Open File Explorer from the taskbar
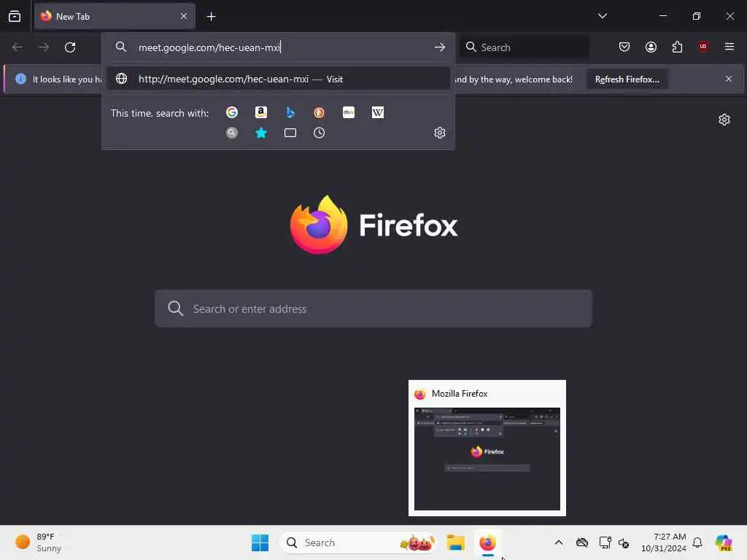The image size is (747, 560). pyautogui.click(x=455, y=542)
